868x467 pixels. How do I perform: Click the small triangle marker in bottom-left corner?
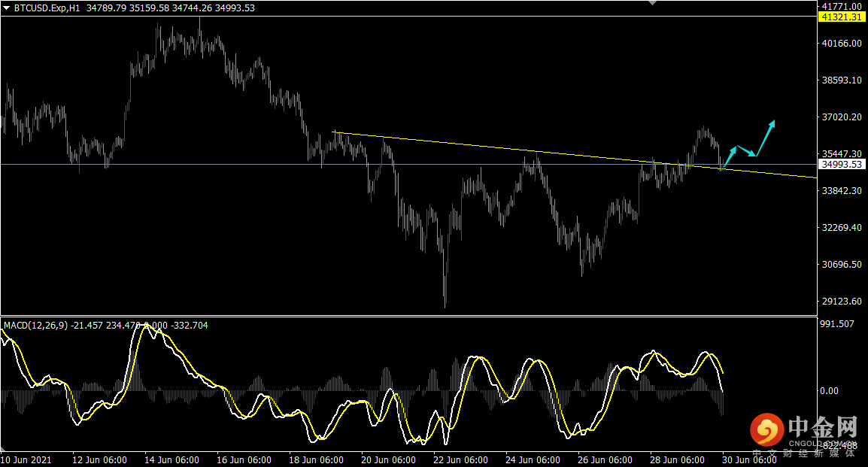(x=3, y=447)
